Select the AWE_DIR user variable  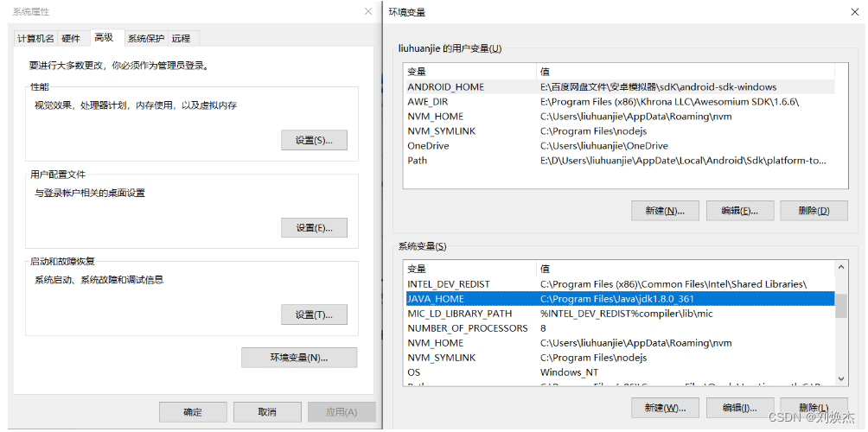click(619, 102)
